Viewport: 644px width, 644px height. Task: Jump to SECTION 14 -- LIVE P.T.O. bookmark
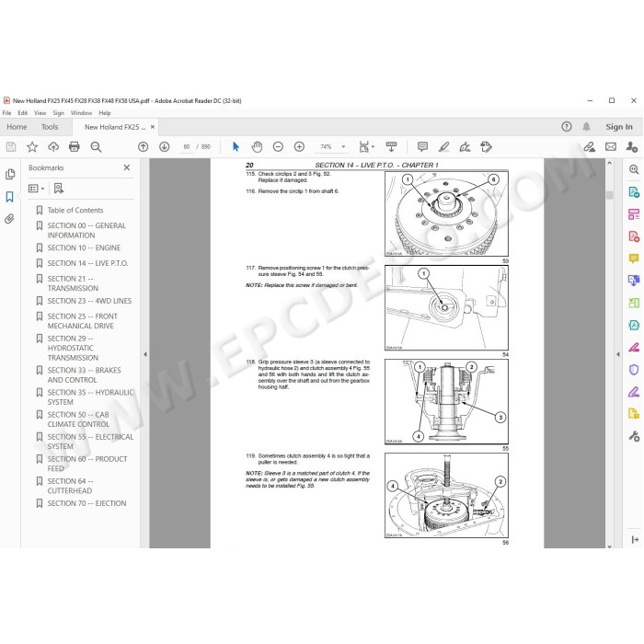click(88, 263)
